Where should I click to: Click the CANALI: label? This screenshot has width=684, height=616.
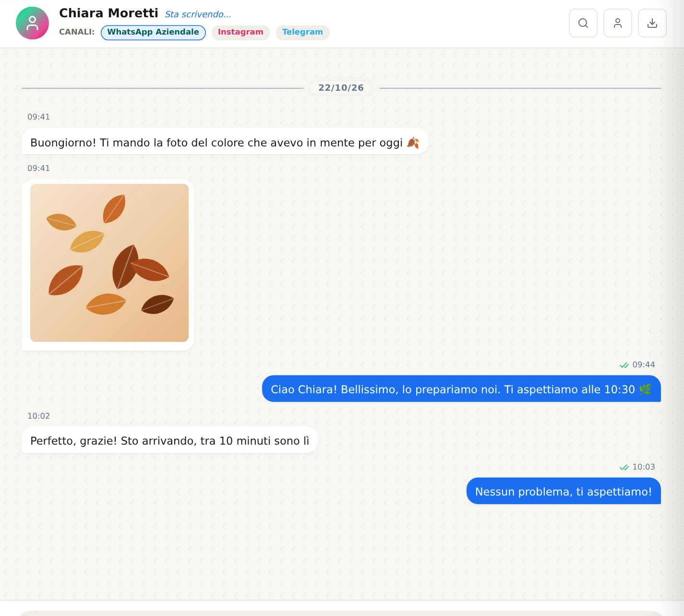[77, 32]
